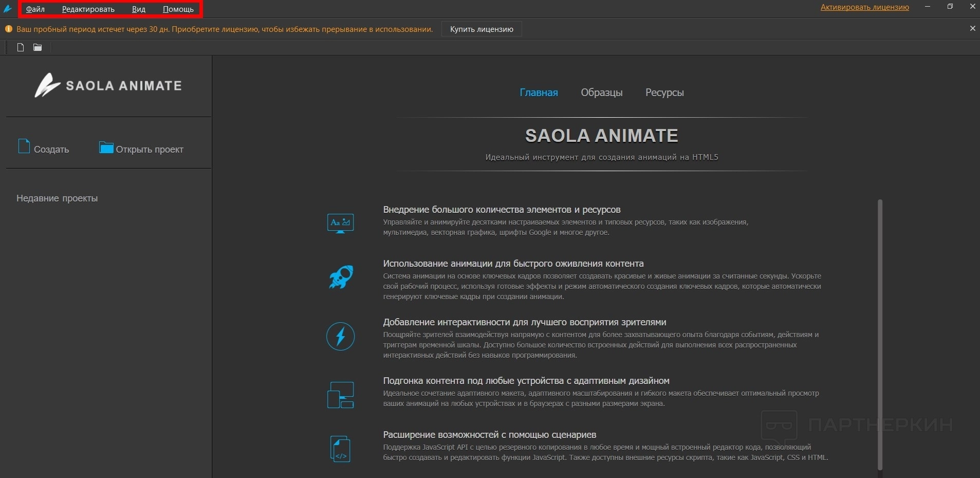Click the lightning bolt interactivity icon
The image size is (980, 478).
tap(340, 336)
